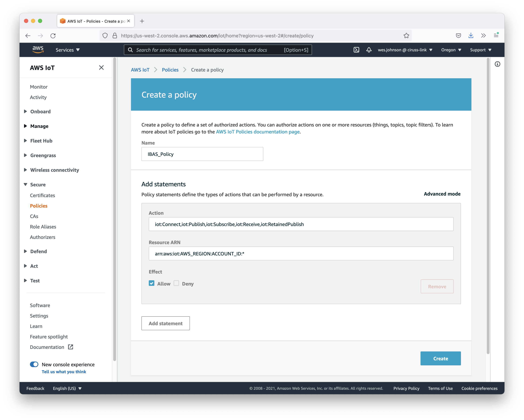Open the Oregon region dropdown

pyautogui.click(x=451, y=50)
